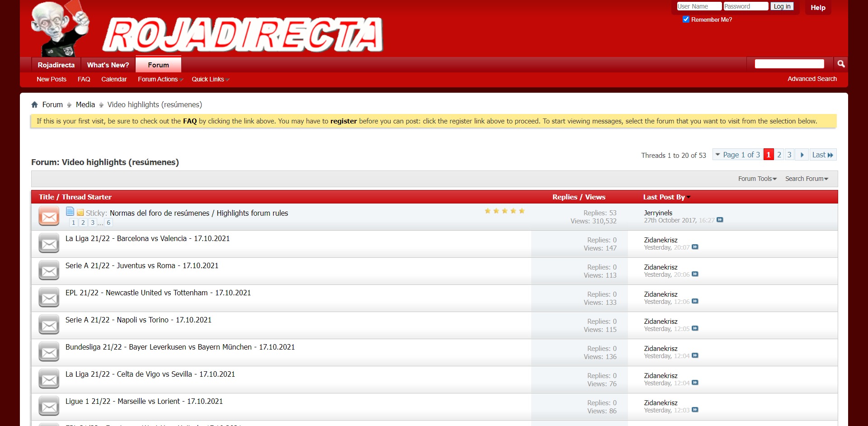Screen dimensions: 868x426
Task: Open Normas del foro de resúmenes thread
Action: (199, 213)
